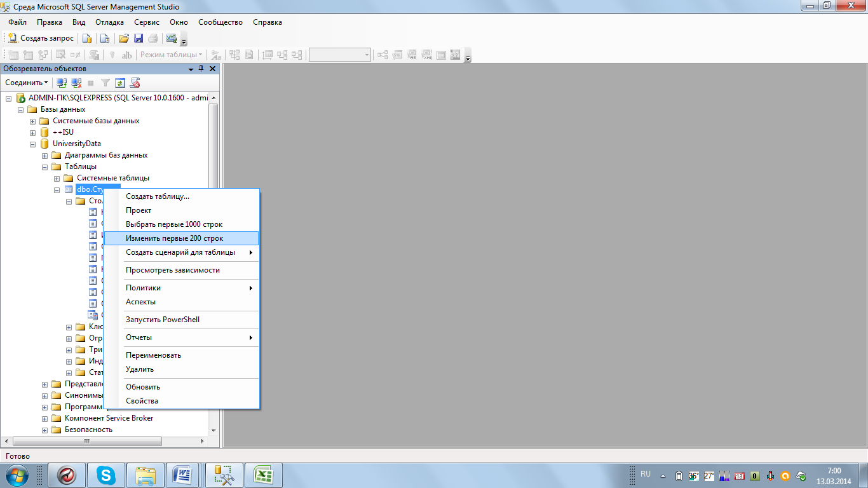Open Создать сценарий для таблицы submenu
Image resolution: width=868 pixels, height=488 pixels.
click(x=181, y=252)
